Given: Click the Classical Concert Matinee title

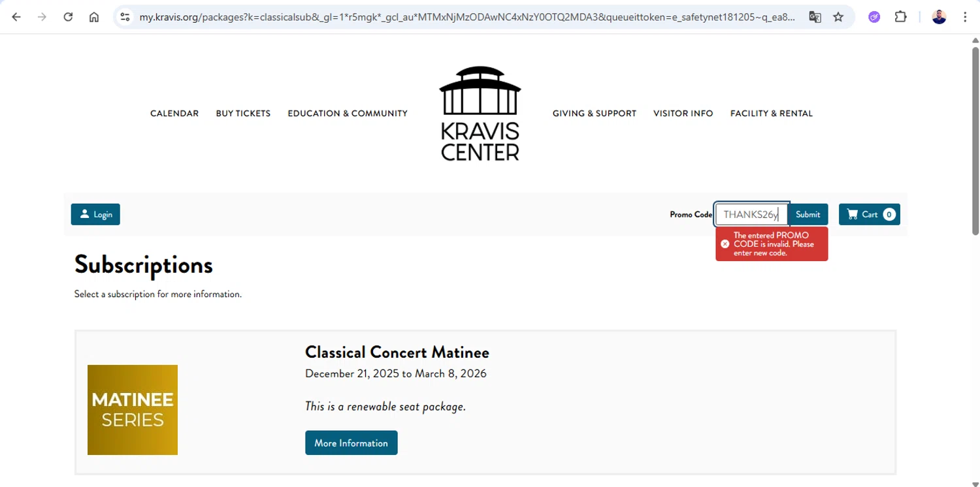Looking at the screenshot, I should coord(397,353).
